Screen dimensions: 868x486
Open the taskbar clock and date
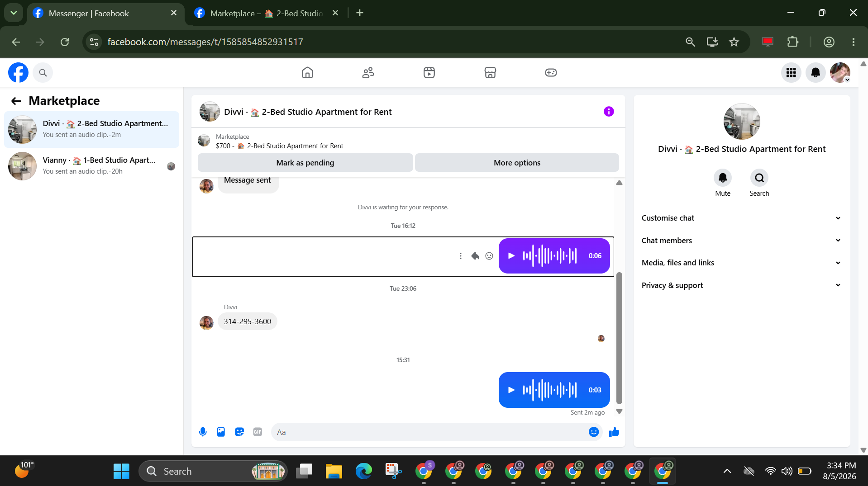839,471
